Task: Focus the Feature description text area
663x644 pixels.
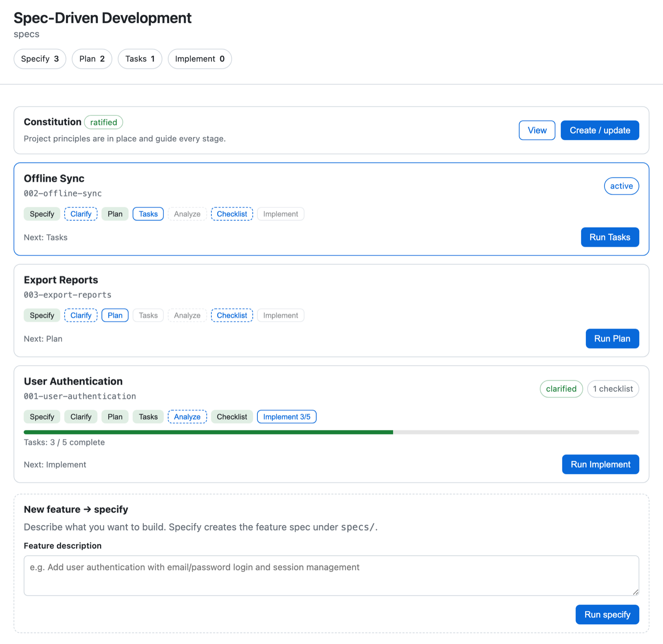Action: (331, 576)
